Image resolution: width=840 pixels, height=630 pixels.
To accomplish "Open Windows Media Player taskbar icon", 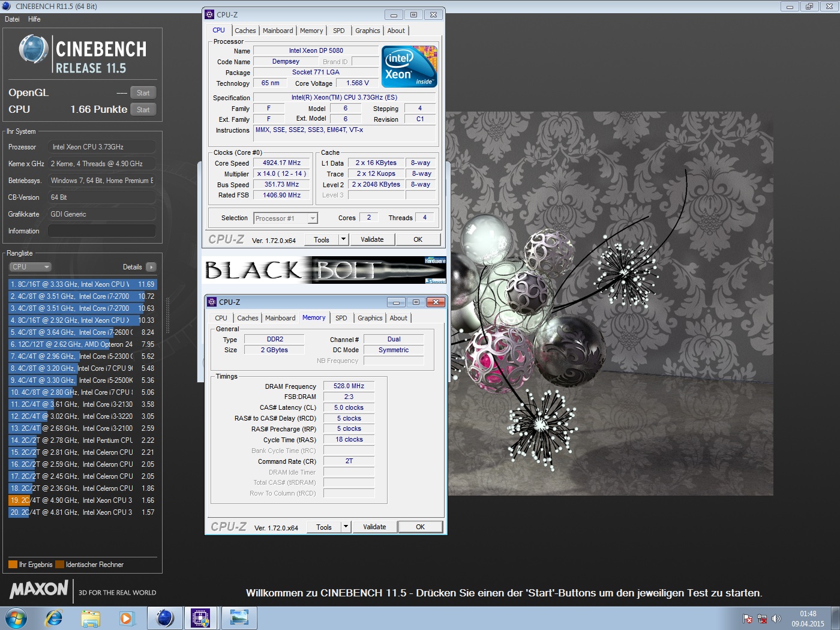I will (127, 618).
